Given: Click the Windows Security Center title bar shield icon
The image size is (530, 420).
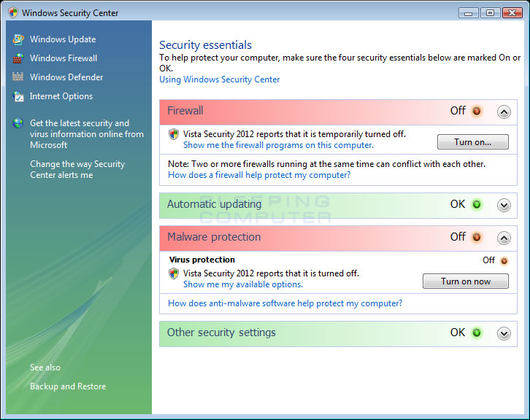Looking at the screenshot, I should click(12, 12).
